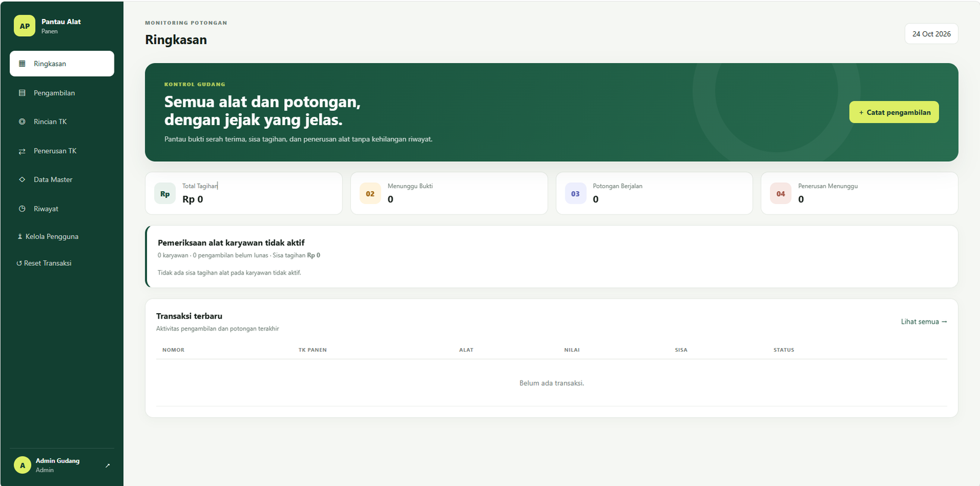Click the Admin Gudang profile name

click(x=58, y=461)
